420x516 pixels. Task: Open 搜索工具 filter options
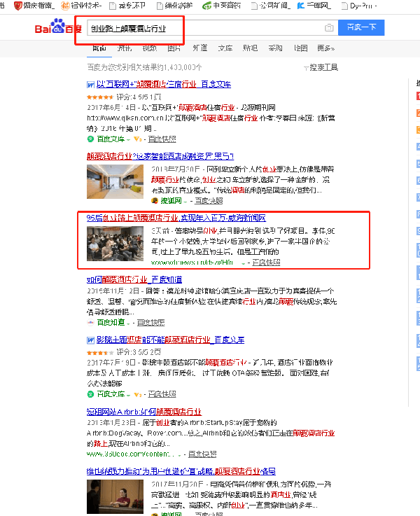coord(321,67)
